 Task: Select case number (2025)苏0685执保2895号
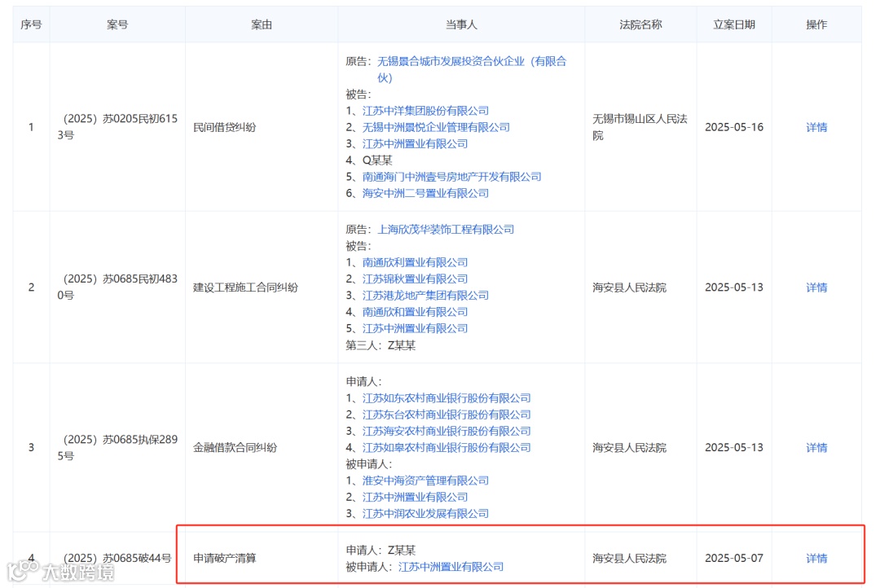click(x=117, y=447)
